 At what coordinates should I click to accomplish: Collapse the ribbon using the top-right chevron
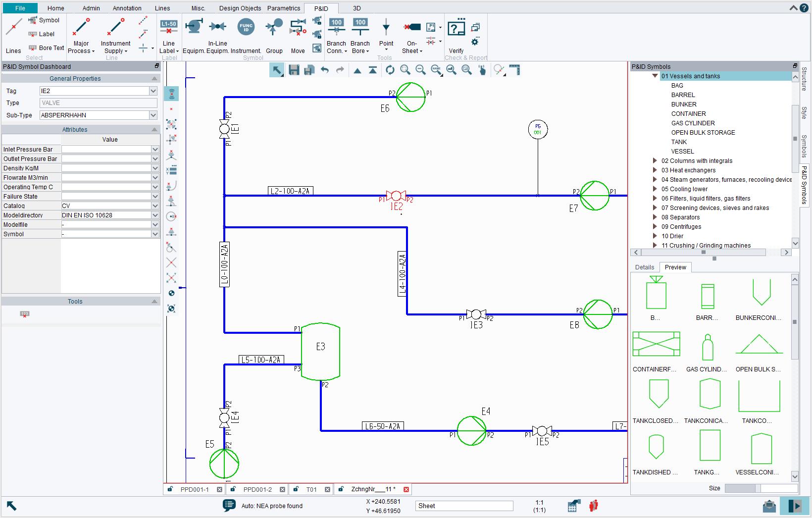pyautogui.click(x=792, y=8)
